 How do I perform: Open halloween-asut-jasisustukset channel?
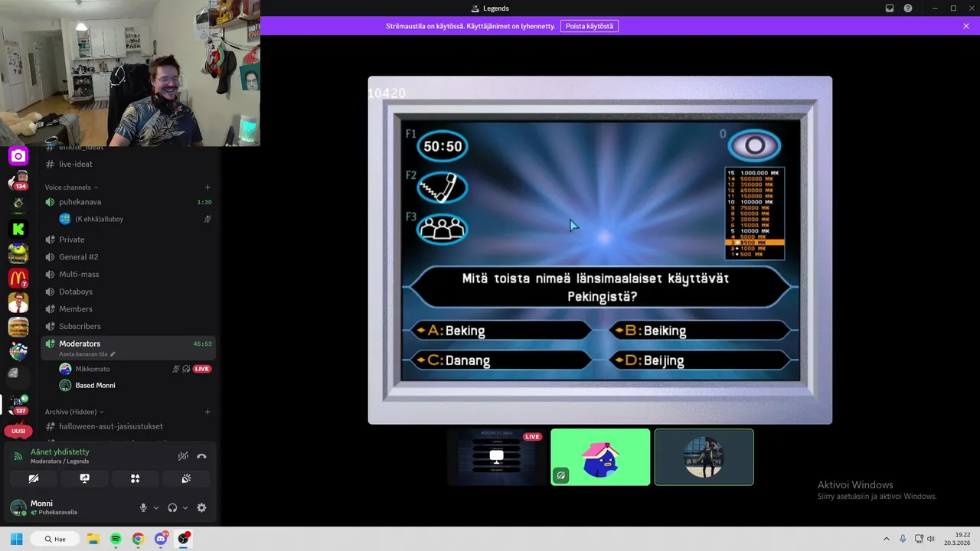click(x=128, y=426)
